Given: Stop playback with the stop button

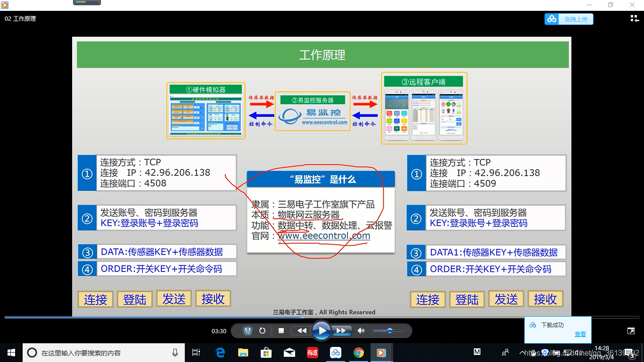Looking at the screenshot, I should click(281, 331).
